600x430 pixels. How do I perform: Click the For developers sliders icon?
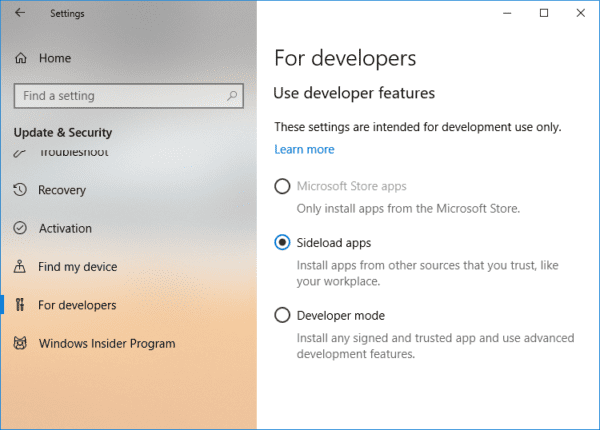pos(21,305)
